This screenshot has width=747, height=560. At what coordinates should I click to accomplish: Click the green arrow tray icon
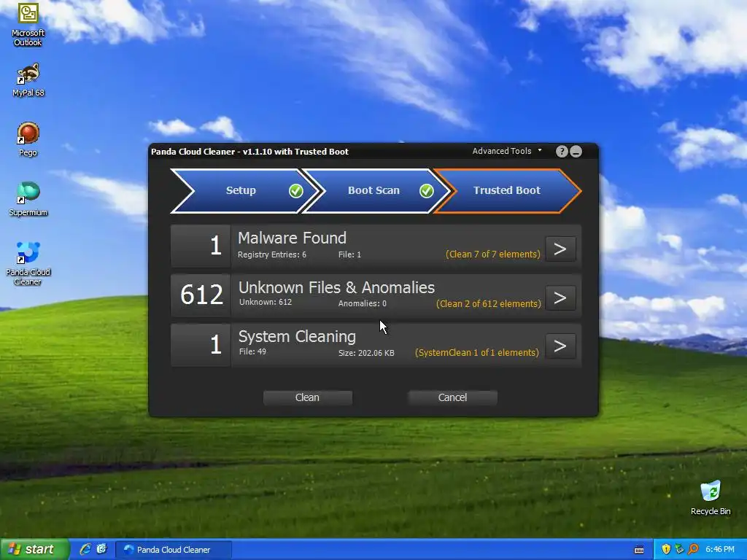[x=679, y=549]
